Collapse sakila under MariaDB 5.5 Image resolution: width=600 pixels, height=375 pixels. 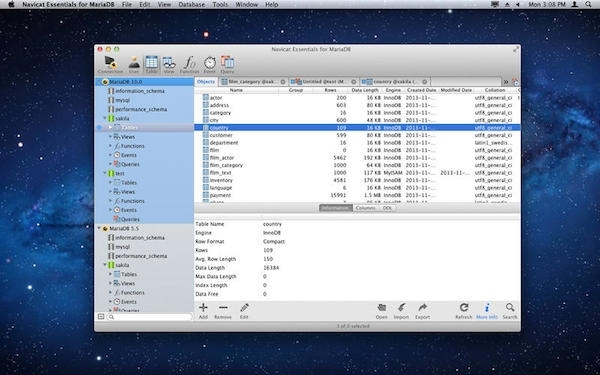(104, 265)
